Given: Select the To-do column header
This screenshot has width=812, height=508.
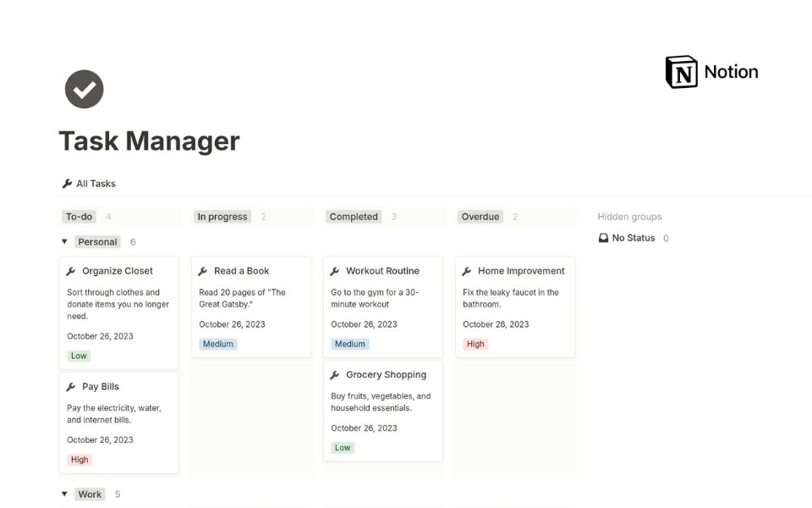Looking at the screenshot, I should click(79, 217).
